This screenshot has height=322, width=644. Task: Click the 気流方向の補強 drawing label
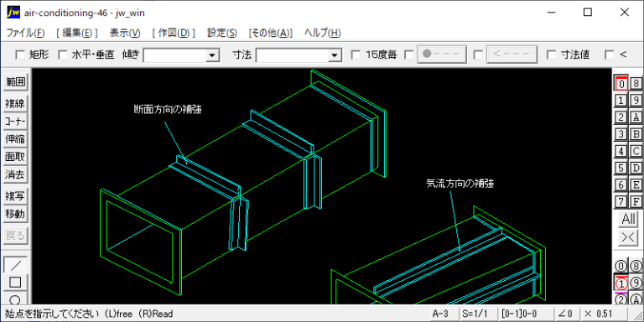[460, 184]
